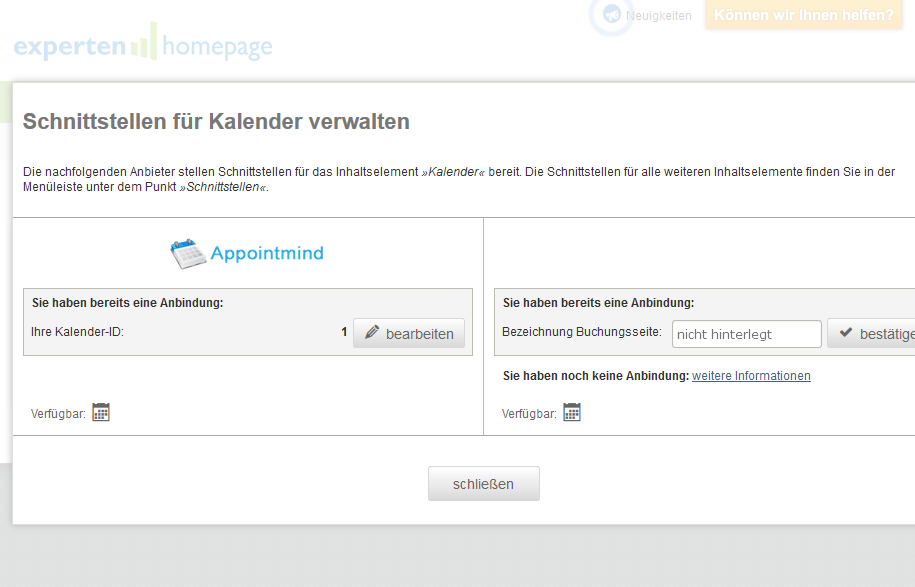Click the calendar icon in right panel Verfügbar

pos(572,412)
